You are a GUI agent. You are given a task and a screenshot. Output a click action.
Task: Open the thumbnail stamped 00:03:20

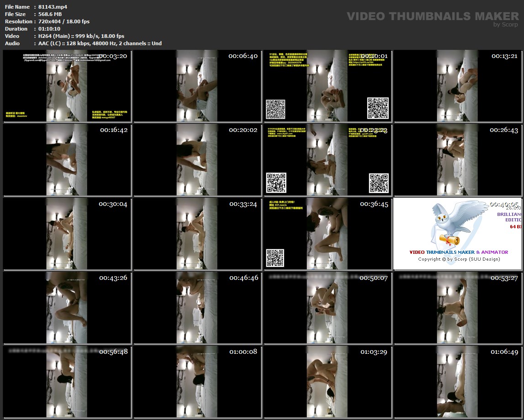67,86
